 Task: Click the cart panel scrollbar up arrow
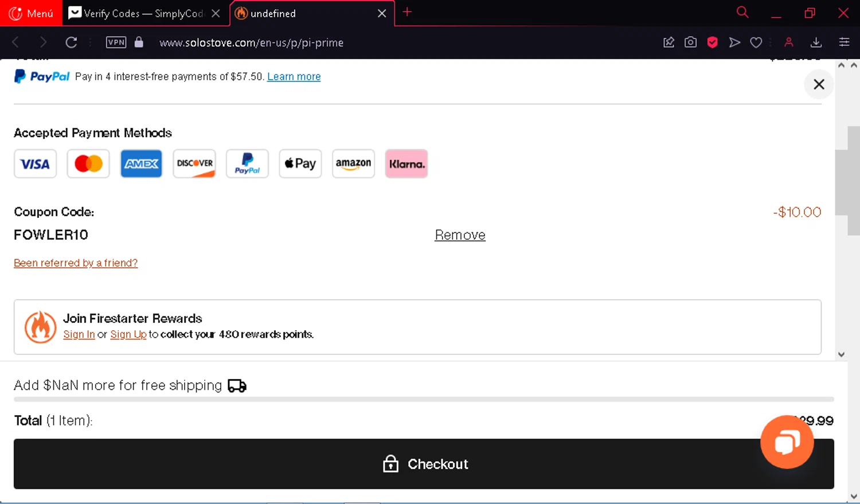(841, 65)
